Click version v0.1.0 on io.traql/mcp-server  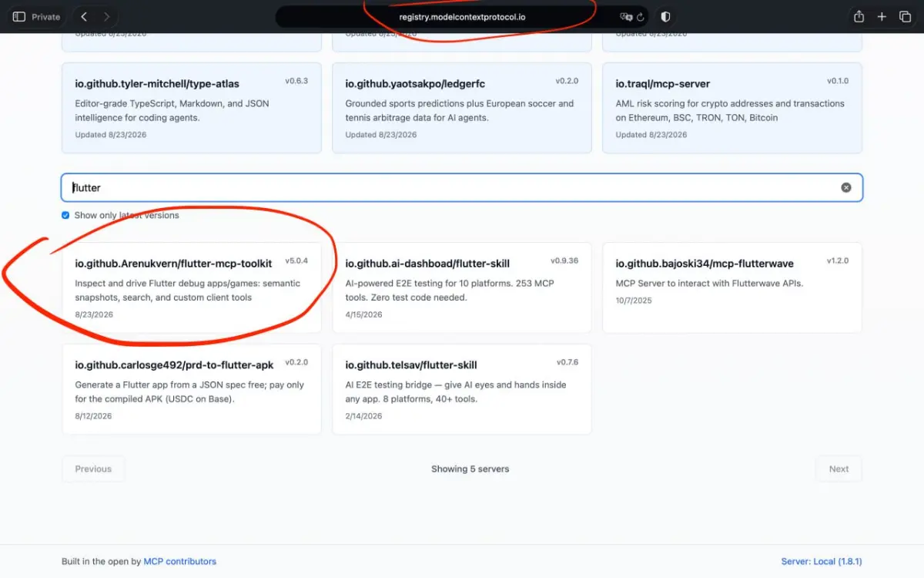tap(838, 81)
